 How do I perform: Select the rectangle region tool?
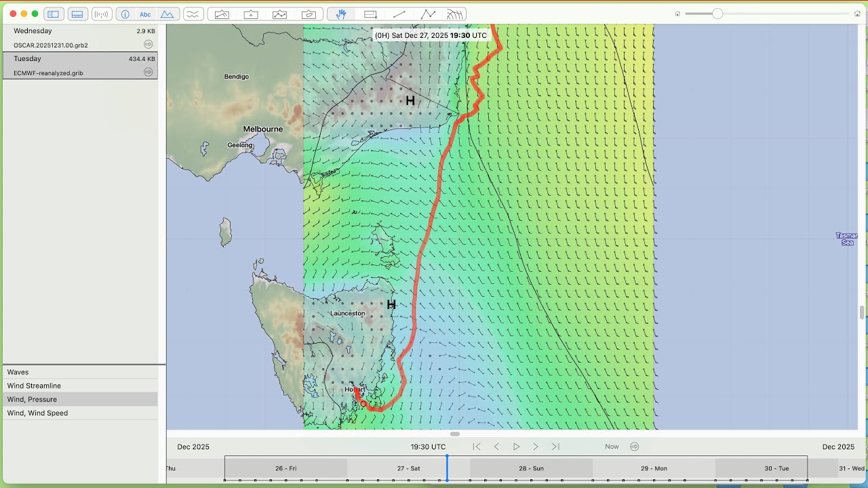tap(370, 14)
